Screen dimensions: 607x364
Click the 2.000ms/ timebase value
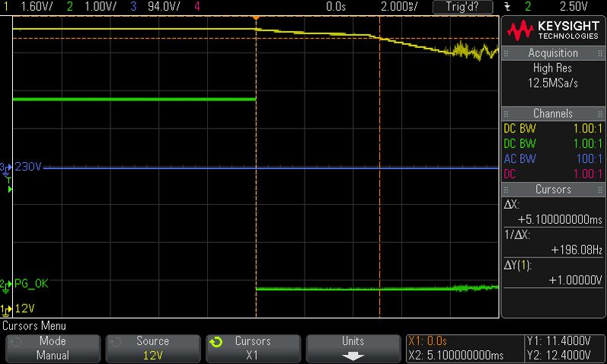(399, 7)
